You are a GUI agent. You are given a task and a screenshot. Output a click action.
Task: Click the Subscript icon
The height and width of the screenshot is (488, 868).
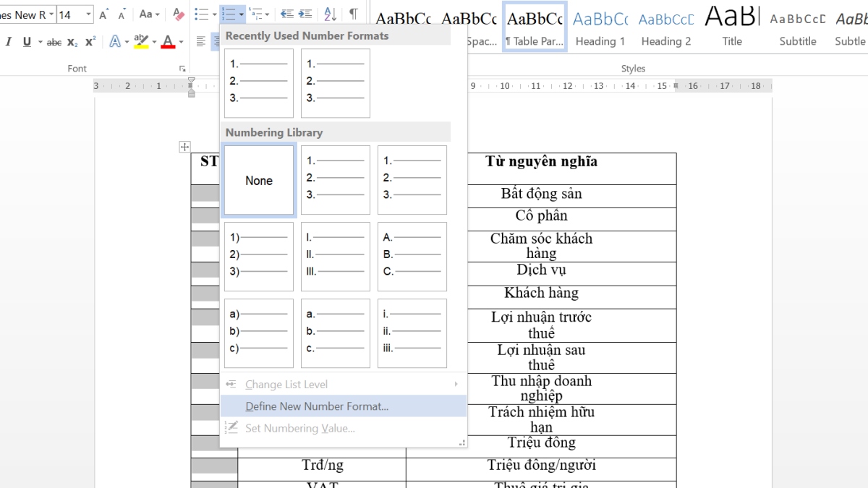[x=71, y=41]
